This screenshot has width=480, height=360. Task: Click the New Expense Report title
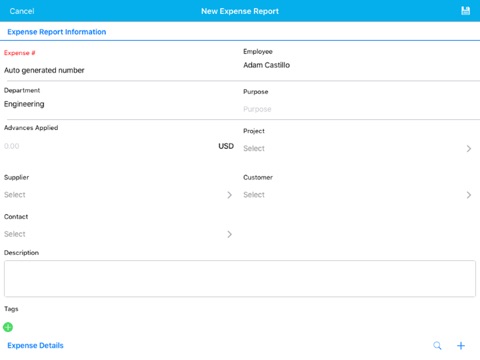point(240,11)
